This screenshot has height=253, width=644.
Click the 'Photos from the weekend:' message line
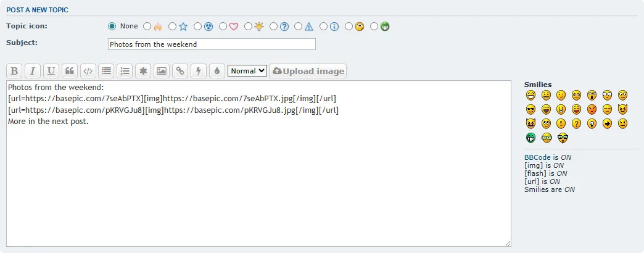tap(56, 88)
